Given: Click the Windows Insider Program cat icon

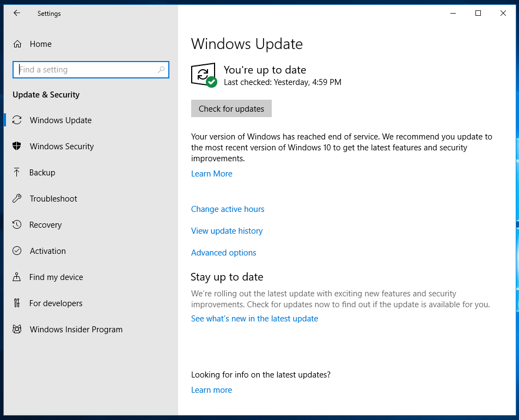Looking at the screenshot, I should click(17, 329).
